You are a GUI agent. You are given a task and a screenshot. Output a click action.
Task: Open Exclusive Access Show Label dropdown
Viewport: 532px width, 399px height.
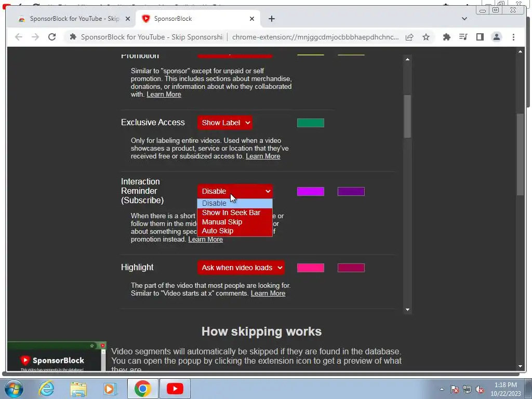point(224,123)
